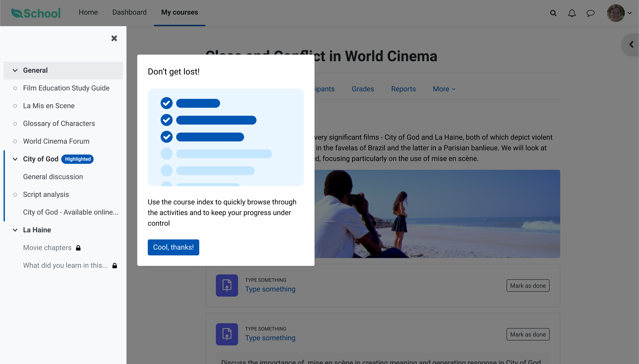Click completion circle for Script analysis

click(x=15, y=195)
